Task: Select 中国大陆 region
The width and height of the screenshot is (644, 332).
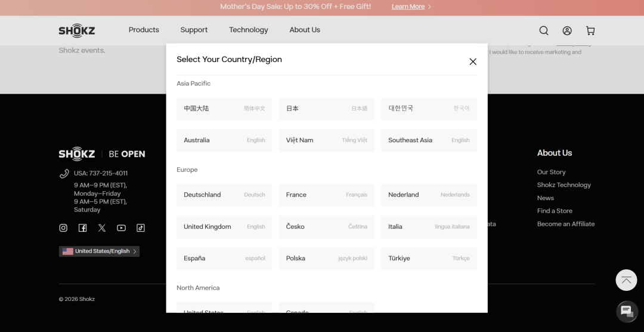Action: point(224,109)
